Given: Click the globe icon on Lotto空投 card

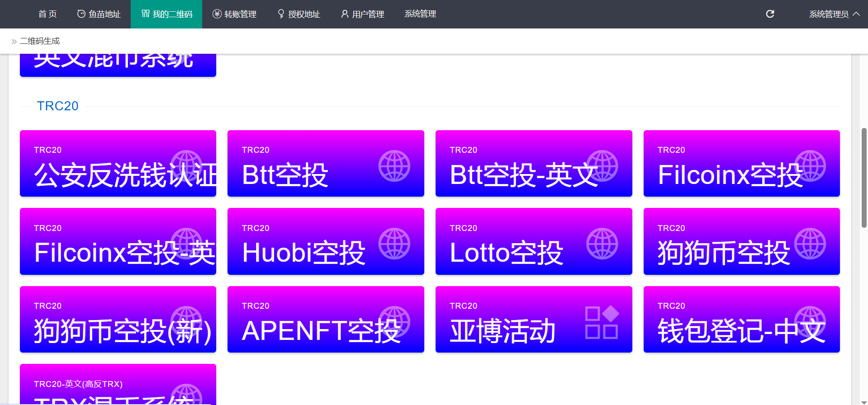Looking at the screenshot, I should click(602, 244).
